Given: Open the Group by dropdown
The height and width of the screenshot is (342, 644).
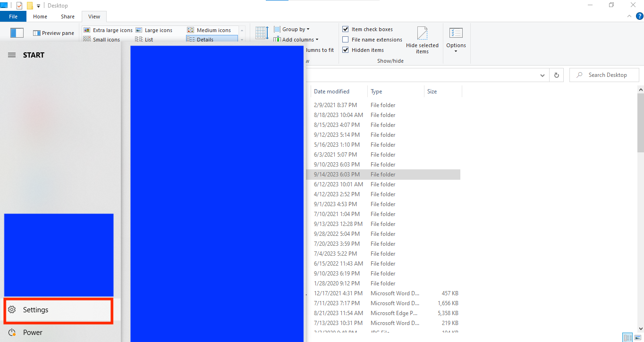Looking at the screenshot, I should (292, 29).
